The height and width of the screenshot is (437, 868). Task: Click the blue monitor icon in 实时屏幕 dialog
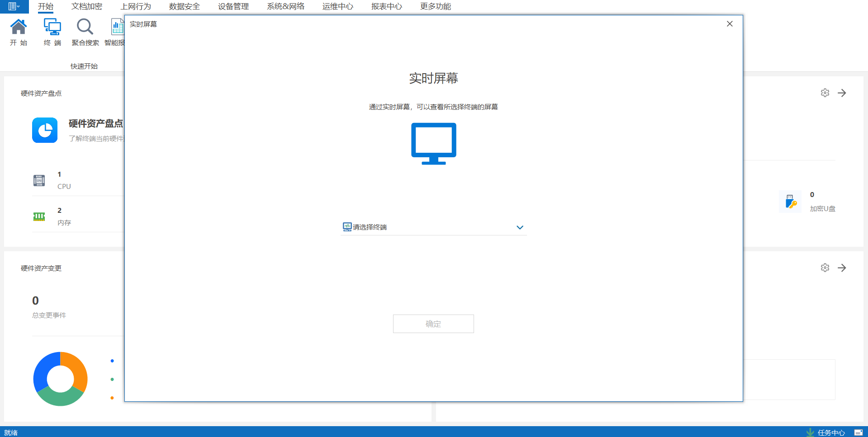pos(433,144)
